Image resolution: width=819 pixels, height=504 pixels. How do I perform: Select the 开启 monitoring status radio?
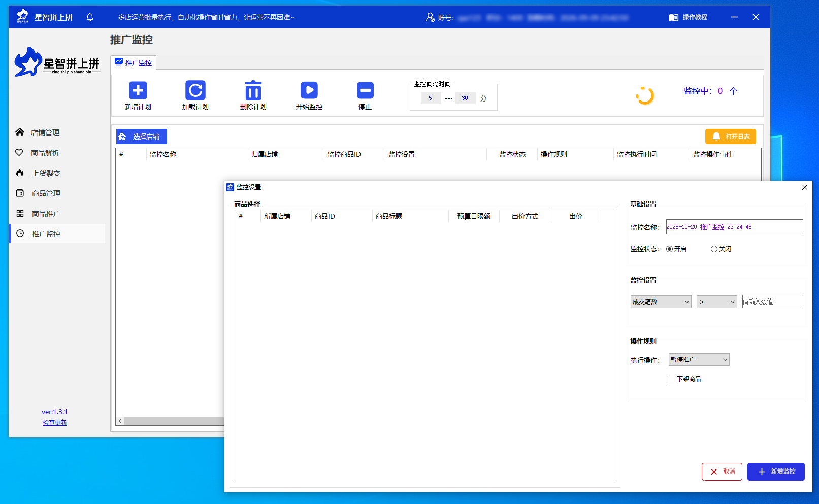[x=670, y=249]
